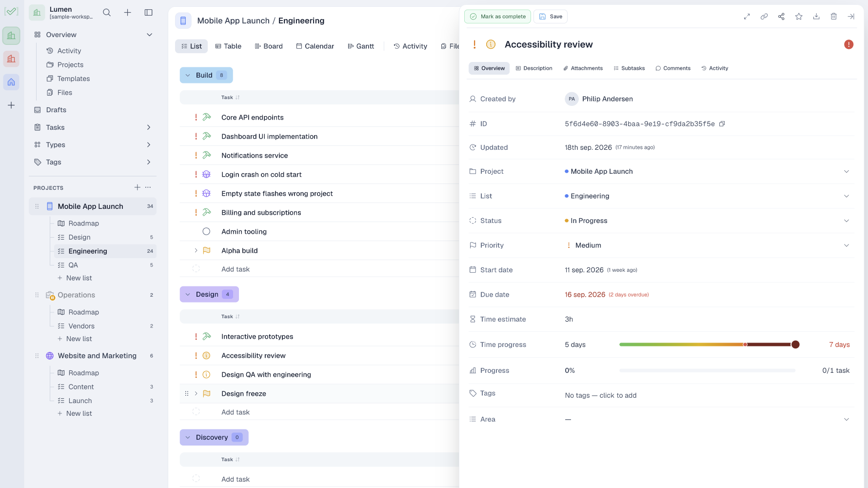Copy the task ID to clipboard
This screenshot has width=868, height=488.
coord(722,124)
